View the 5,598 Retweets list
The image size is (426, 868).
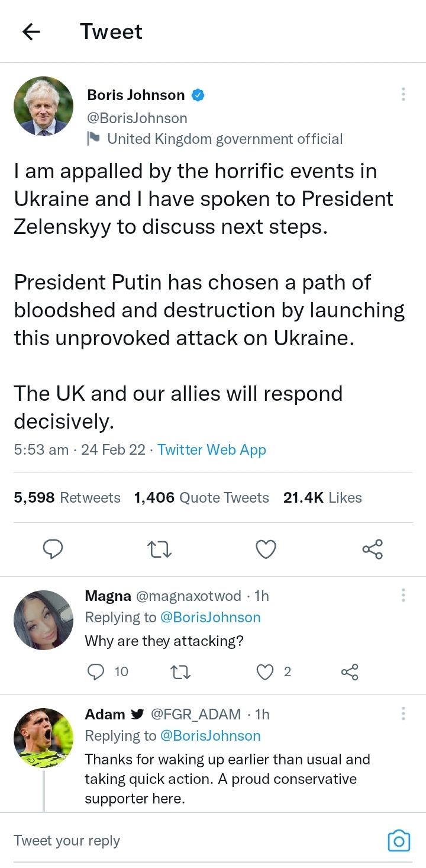click(x=67, y=498)
